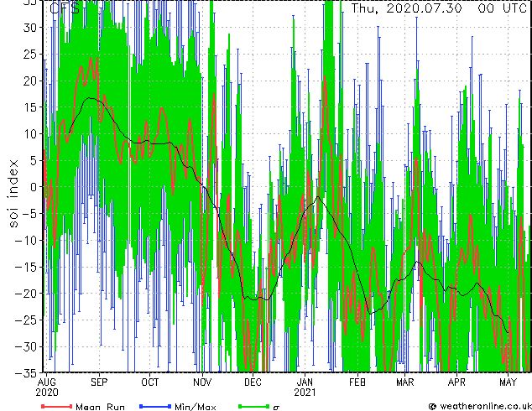The image size is (532, 411).
Task: Click the 10 y-axis tick label
Action: (x=31, y=134)
